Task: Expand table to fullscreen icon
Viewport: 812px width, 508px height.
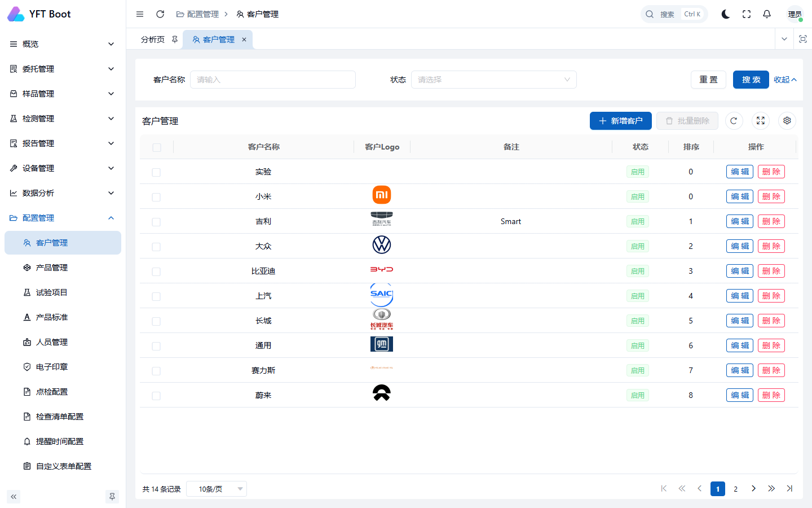Action: coord(761,121)
